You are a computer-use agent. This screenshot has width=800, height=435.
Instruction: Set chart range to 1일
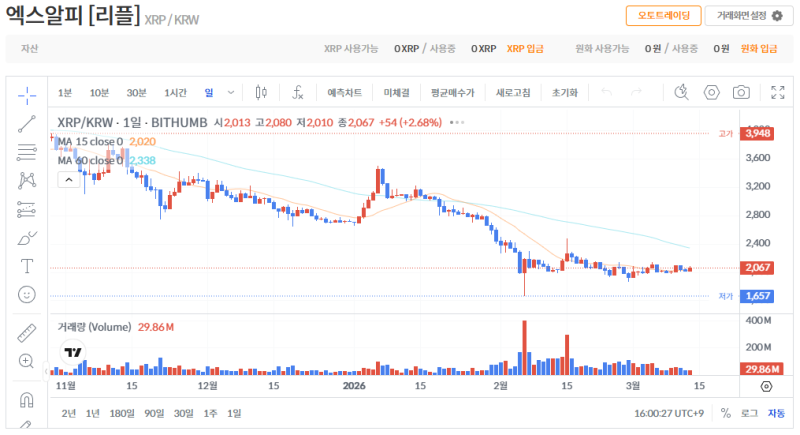(x=234, y=413)
